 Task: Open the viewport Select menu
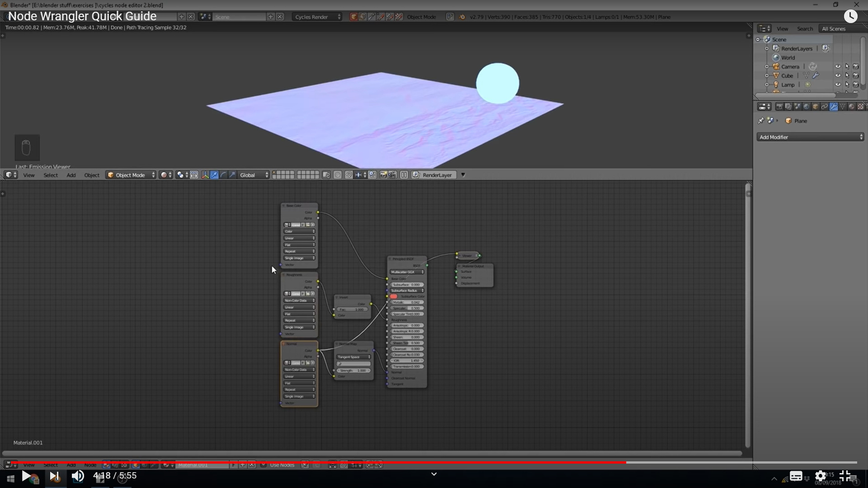(50, 175)
